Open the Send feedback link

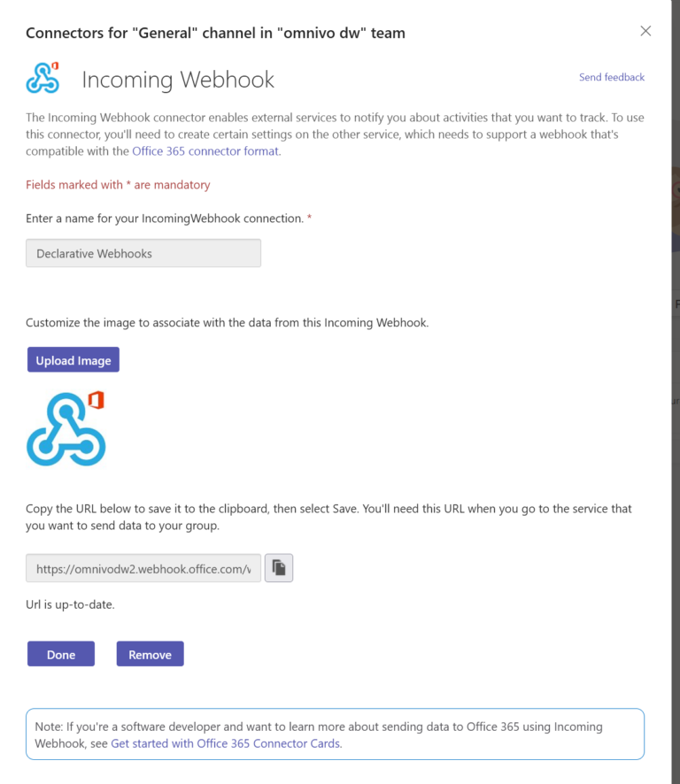point(611,77)
